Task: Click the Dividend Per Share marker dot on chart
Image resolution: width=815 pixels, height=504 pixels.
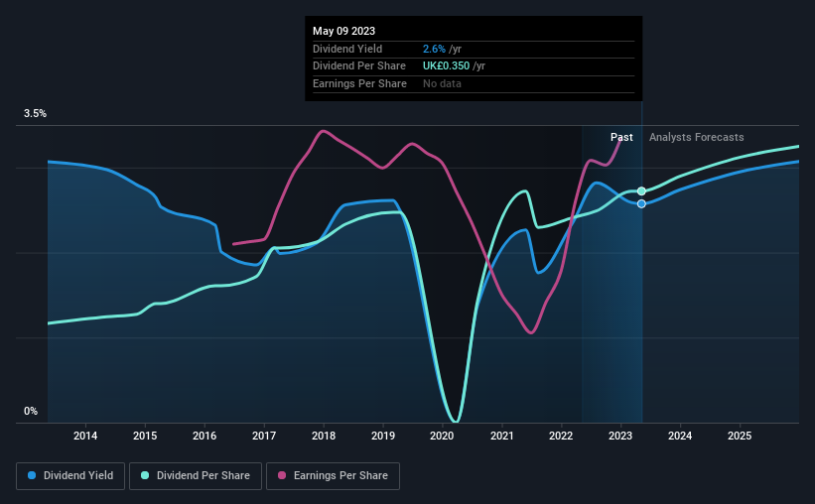Action: pos(641,191)
